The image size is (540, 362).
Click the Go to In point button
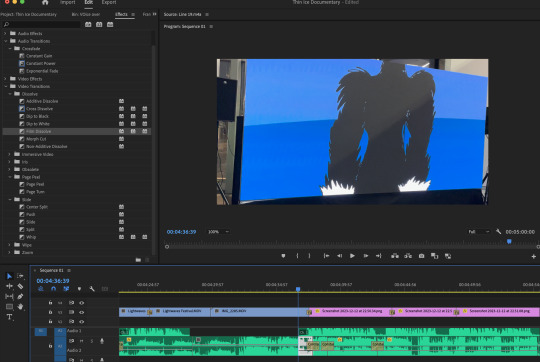[x=326, y=256]
